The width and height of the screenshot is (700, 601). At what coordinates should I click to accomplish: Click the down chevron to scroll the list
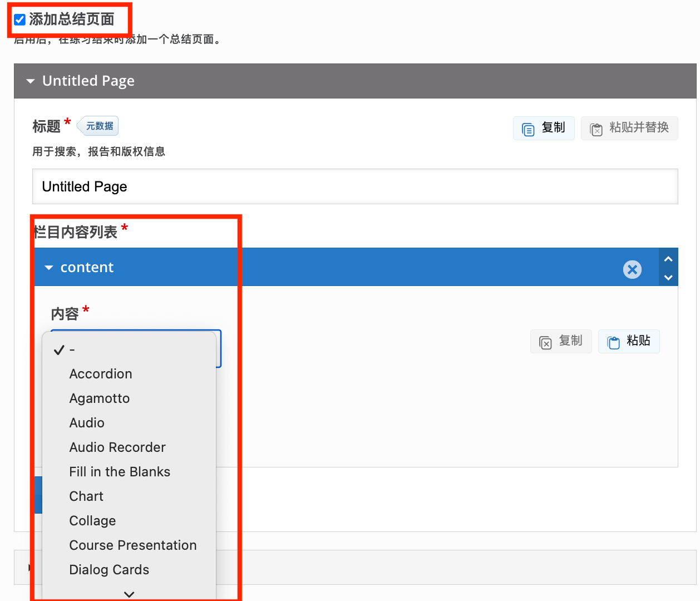[x=129, y=594]
